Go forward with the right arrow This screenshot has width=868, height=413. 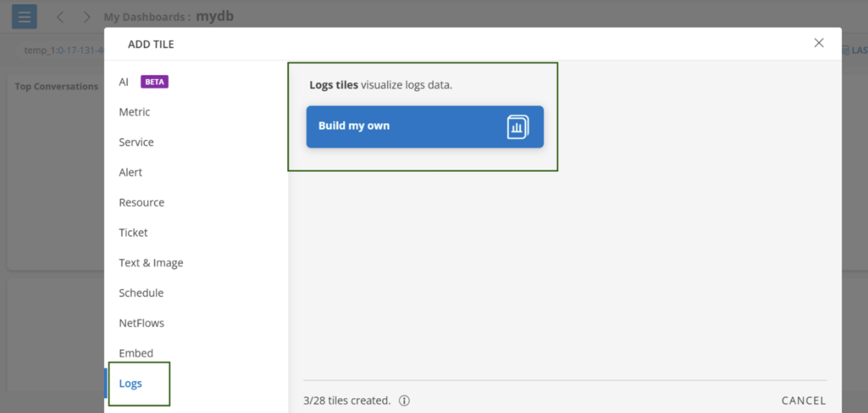[x=87, y=17]
